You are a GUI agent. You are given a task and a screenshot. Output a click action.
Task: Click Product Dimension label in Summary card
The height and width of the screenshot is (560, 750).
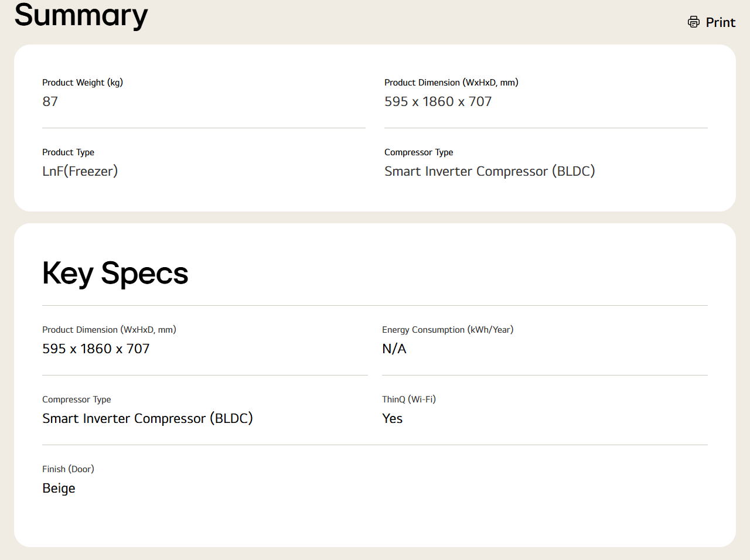451,83
